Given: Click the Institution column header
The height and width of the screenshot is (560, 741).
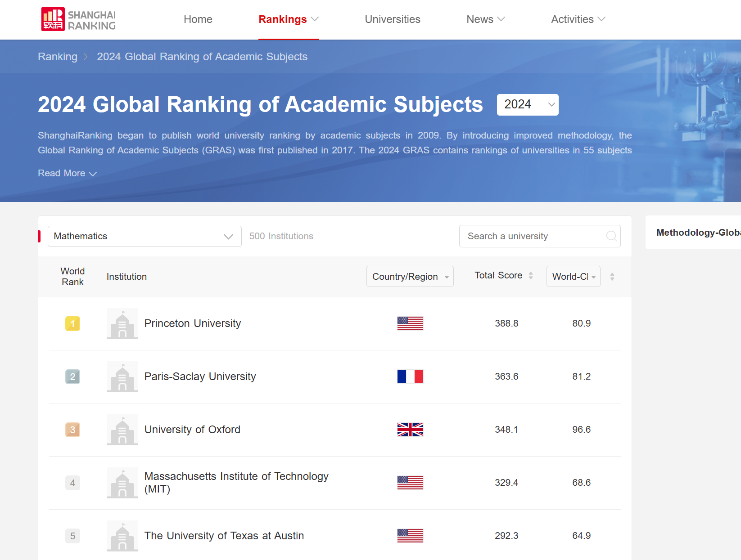Looking at the screenshot, I should [x=127, y=277].
